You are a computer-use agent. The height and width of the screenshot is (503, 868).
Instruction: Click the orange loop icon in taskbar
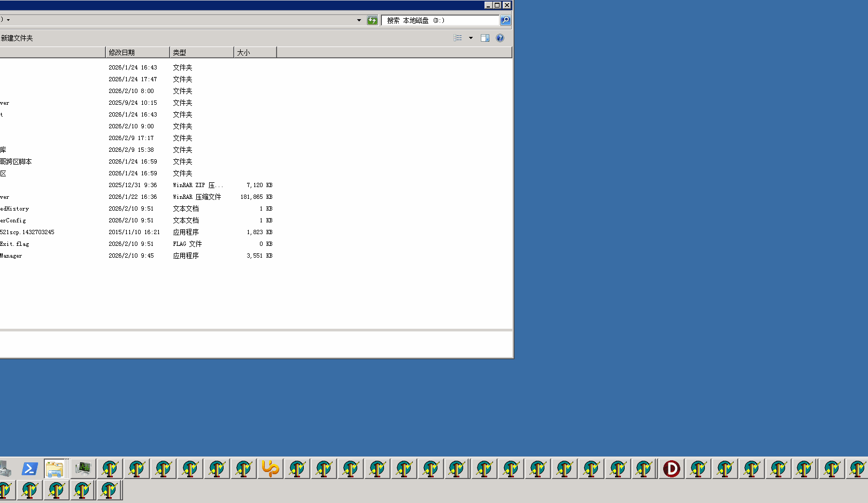270,469
